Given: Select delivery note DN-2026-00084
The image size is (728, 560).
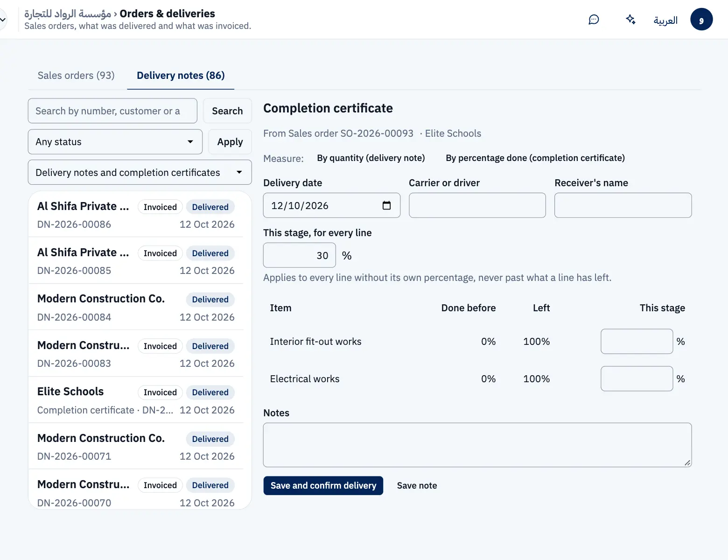Looking at the screenshot, I should click(136, 308).
